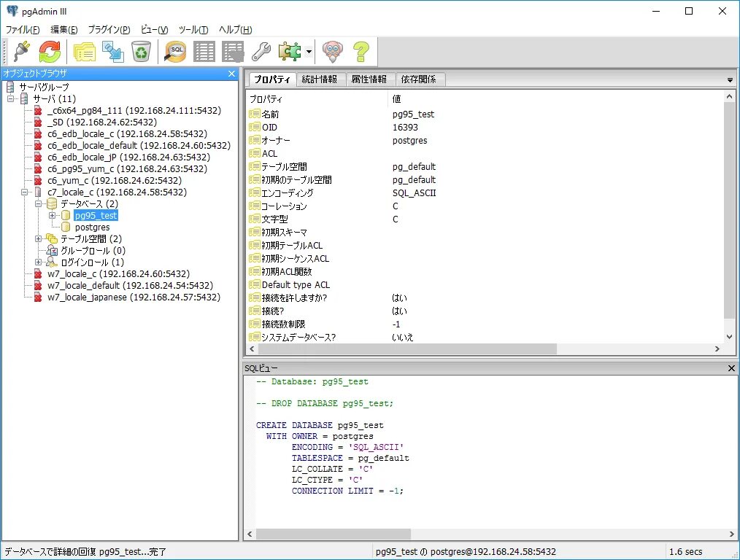Click the disconnected icon of w7_locale_japanese
The image size is (740, 560).
38,297
